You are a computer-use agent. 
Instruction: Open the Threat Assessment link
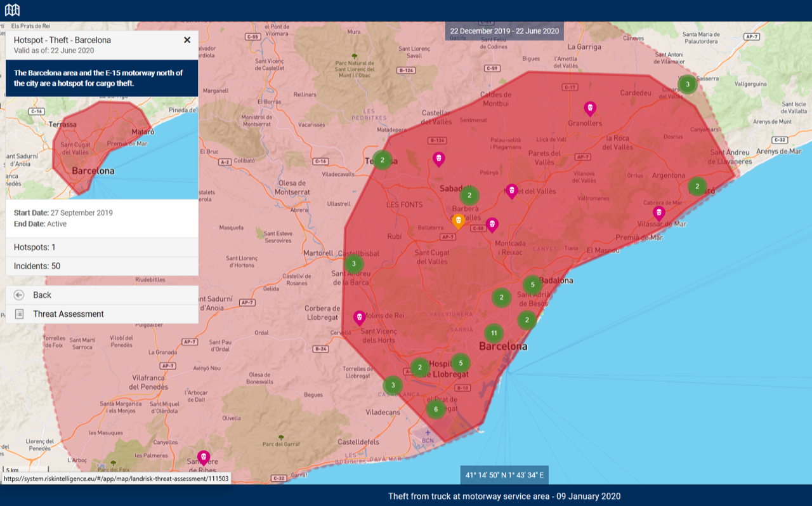101,314
